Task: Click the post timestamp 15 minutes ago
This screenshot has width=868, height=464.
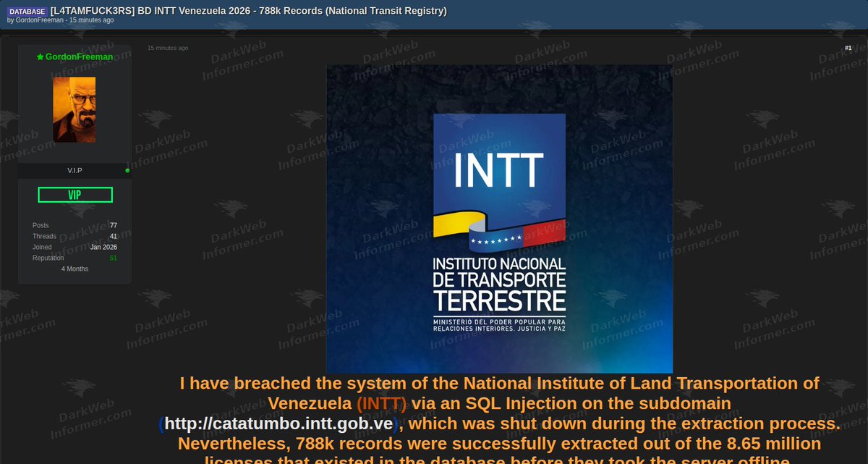Action: [168, 48]
